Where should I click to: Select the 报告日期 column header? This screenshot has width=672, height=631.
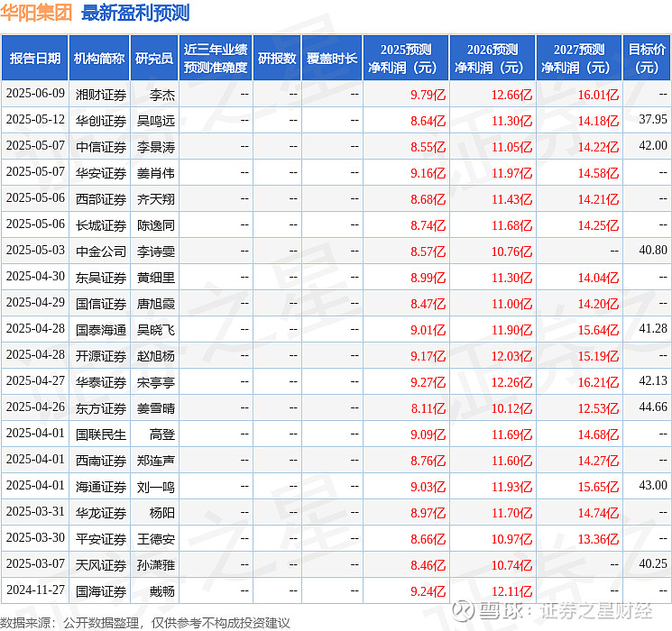tap(34, 58)
